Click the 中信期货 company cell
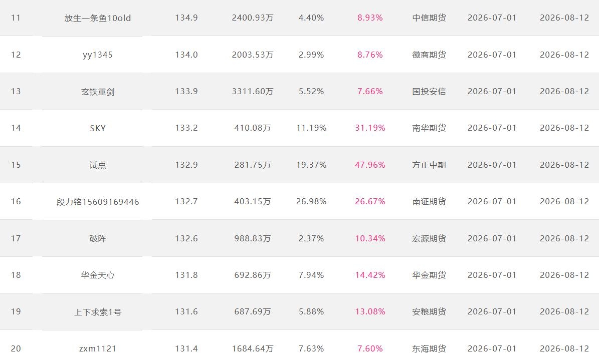This screenshot has width=599, height=364. click(429, 18)
